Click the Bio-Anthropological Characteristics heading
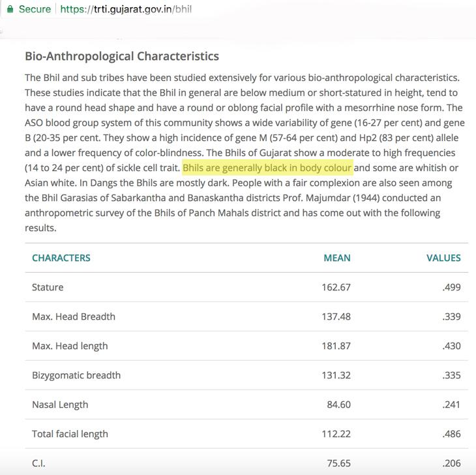This screenshot has width=476, height=475. (122, 56)
